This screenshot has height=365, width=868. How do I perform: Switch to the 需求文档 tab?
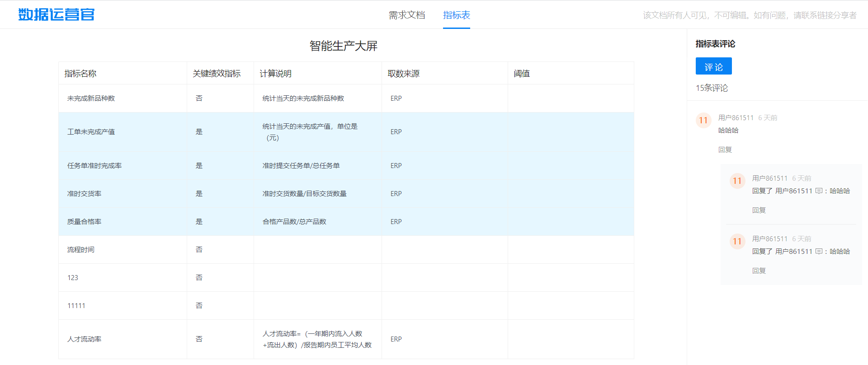407,15
